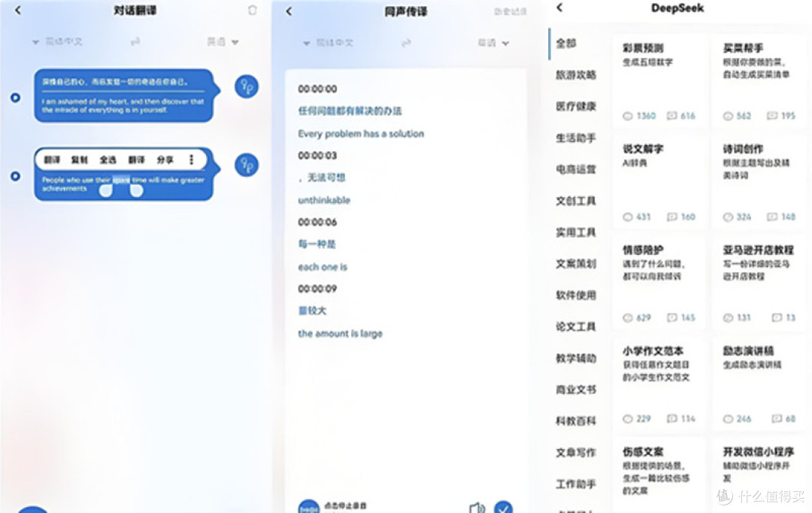Viewport: 812px width, 513px height.
Task: Tap the left text selection handle
Action: click(106, 191)
